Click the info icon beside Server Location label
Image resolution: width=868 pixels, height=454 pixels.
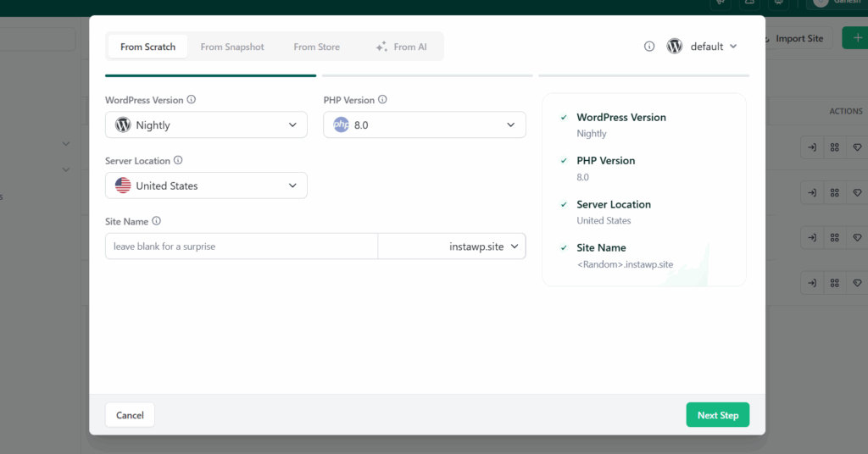coord(178,160)
